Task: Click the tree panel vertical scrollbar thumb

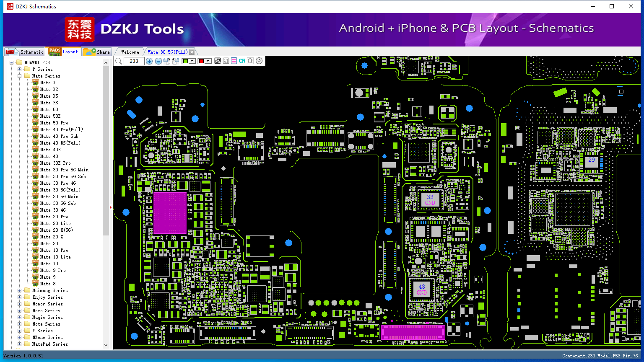Action: click(106, 150)
